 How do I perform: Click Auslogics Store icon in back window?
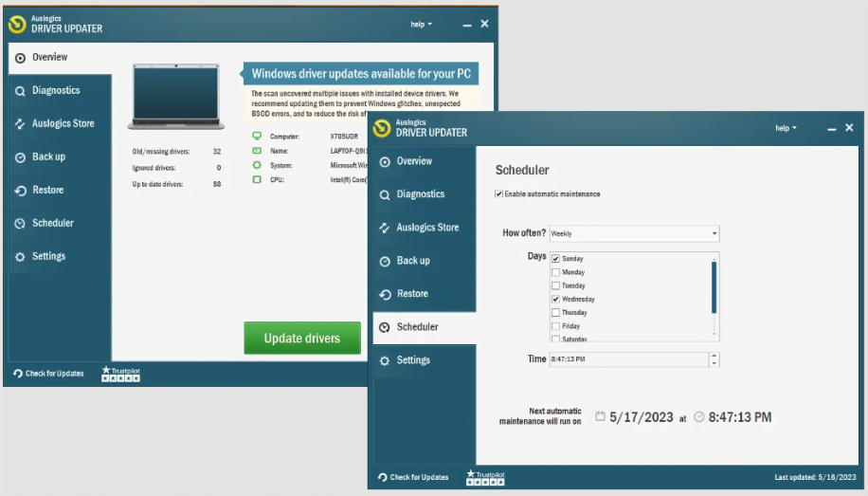pos(20,124)
